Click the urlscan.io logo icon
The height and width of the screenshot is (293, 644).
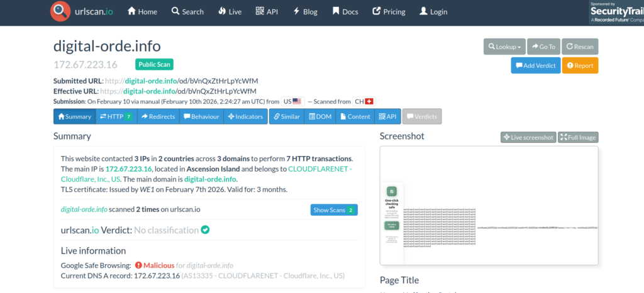(x=61, y=11)
